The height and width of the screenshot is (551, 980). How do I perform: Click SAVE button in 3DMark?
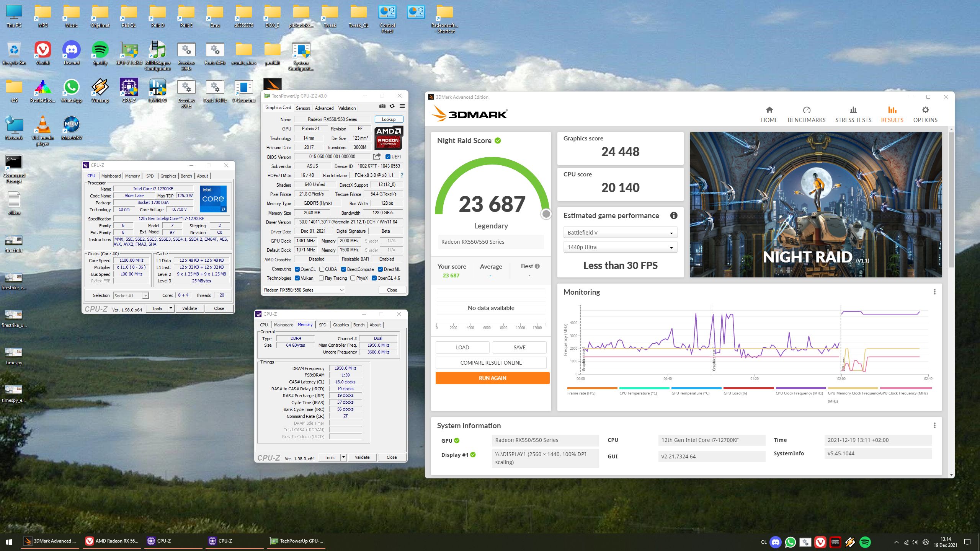click(519, 347)
